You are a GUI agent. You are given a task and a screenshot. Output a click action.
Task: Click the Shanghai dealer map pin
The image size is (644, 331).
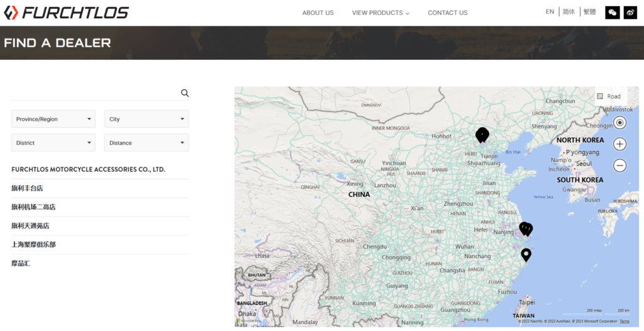(526, 228)
